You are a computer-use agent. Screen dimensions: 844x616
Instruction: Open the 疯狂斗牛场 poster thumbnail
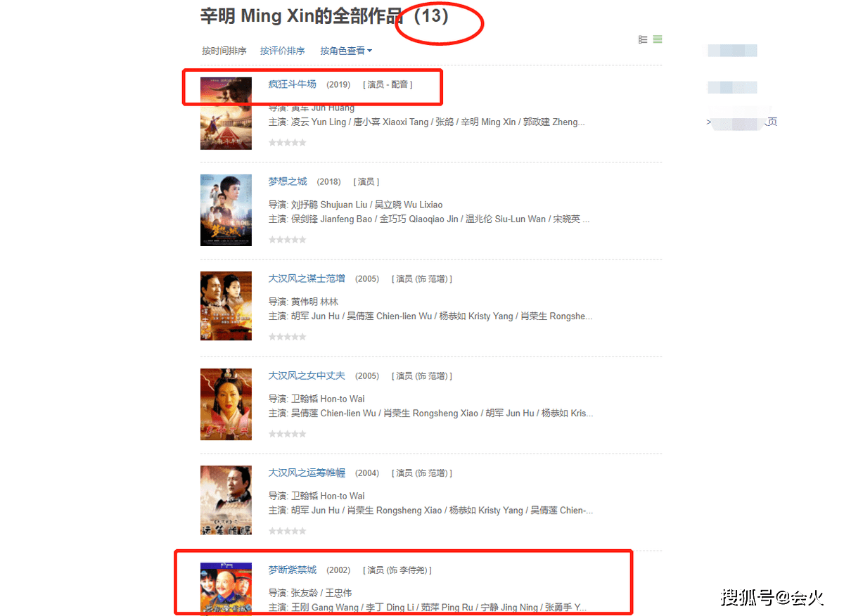[226, 113]
